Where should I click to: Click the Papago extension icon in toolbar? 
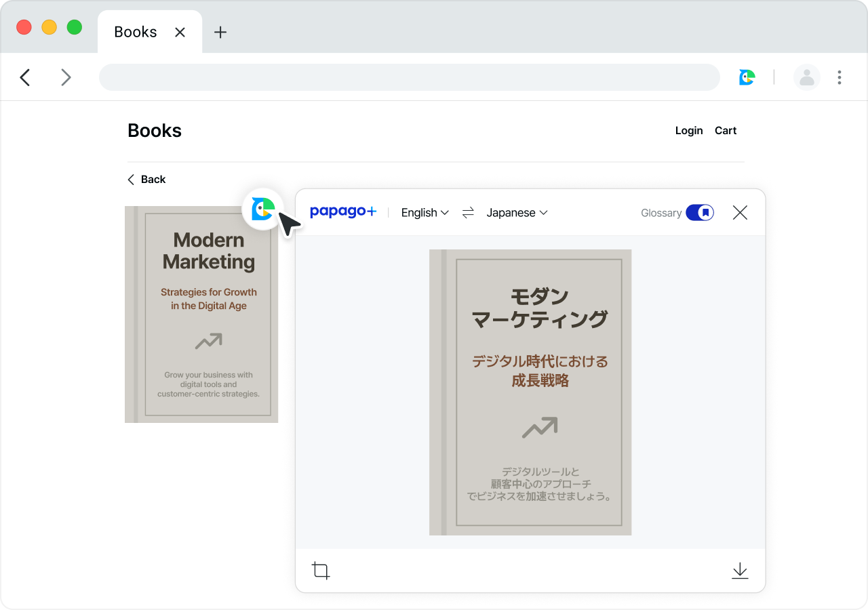tap(747, 77)
